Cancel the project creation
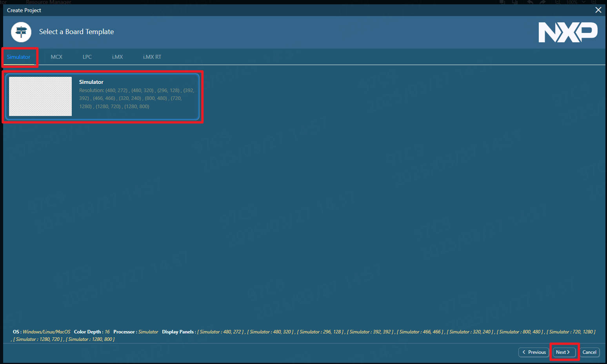Image resolution: width=607 pixels, height=364 pixels. tap(589, 352)
